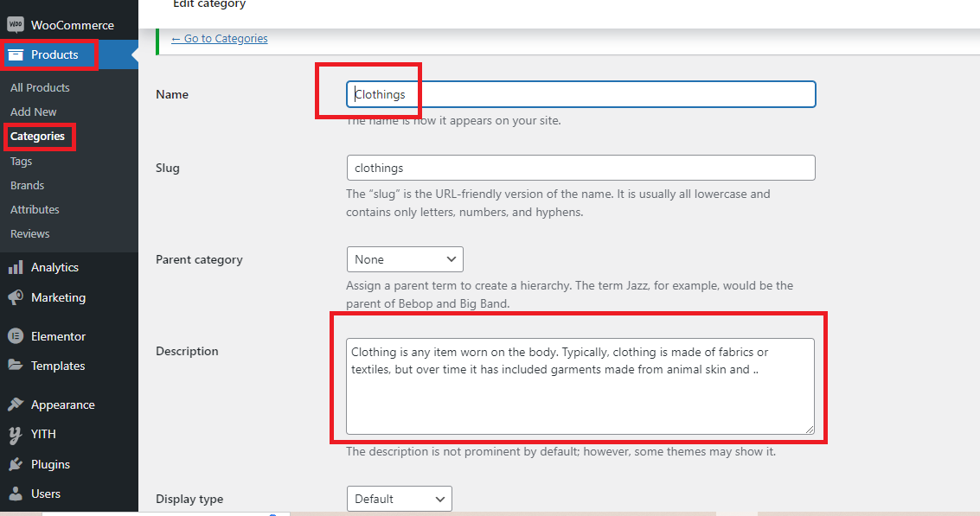980x516 pixels.
Task: Click inside the Description text area
Action: pos(580,386)
